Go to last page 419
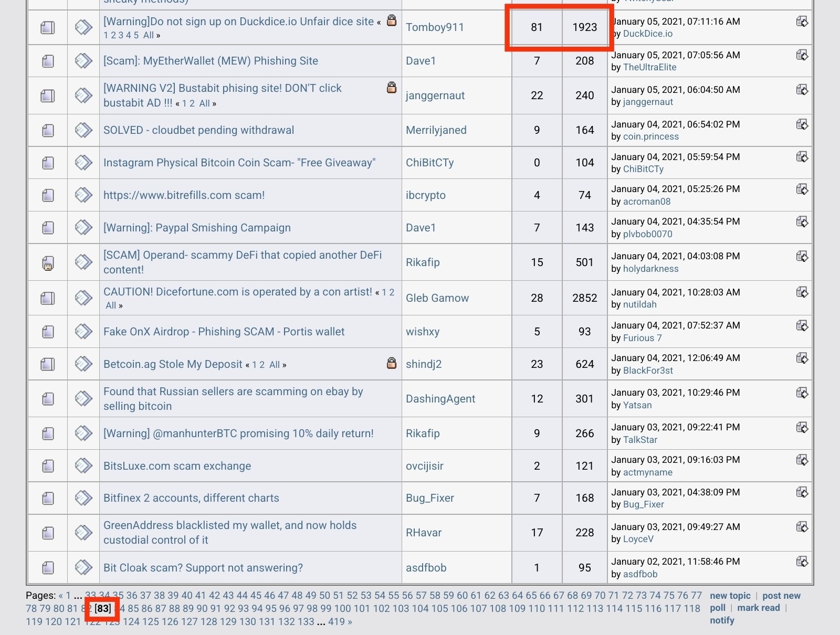The image size is (840, 635). click(337, 622)
